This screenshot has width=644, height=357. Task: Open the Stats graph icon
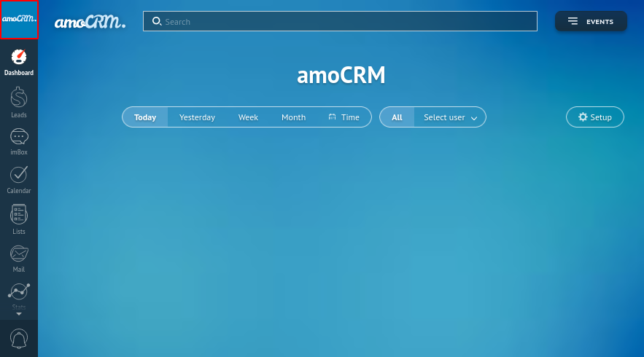coord(19,291)
